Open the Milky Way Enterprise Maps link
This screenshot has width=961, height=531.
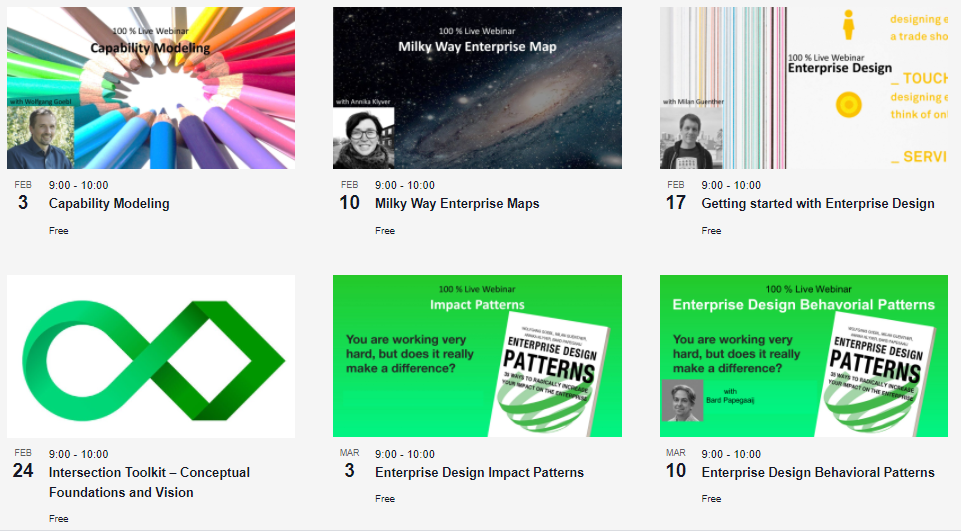tap(457, 203)
